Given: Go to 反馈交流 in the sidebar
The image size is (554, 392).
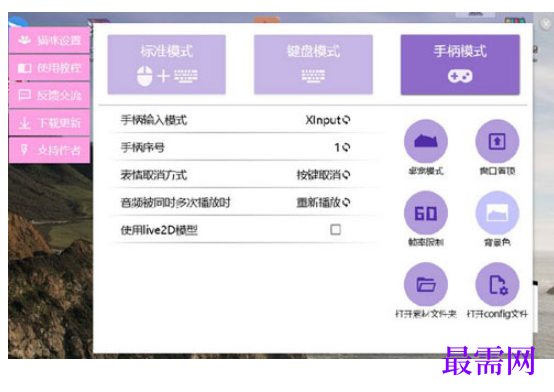Looking at the screenshot, I should [x=49, y=95].
